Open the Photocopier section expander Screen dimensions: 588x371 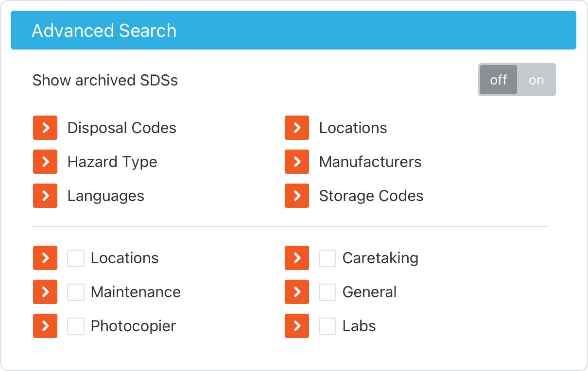[45, 326]
